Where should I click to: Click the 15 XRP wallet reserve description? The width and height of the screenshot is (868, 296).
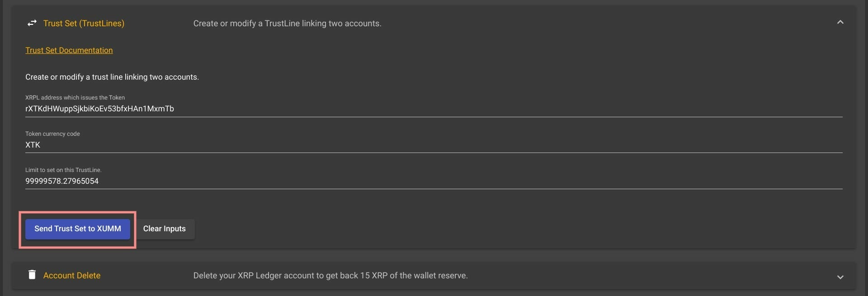coord(330,276)
